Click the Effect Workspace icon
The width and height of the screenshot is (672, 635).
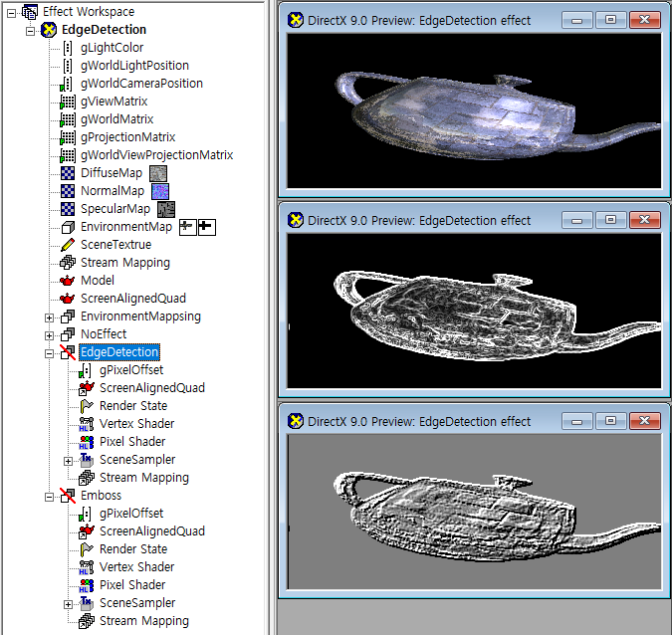[30, 12]
